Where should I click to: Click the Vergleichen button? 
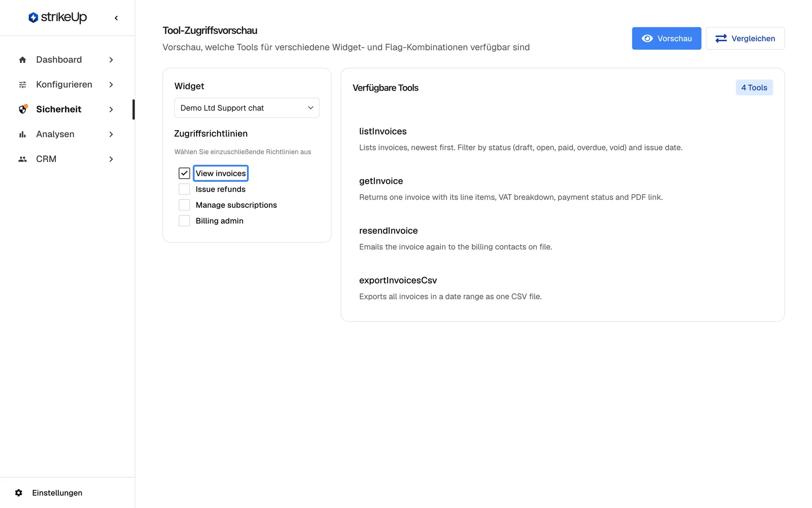745,38
